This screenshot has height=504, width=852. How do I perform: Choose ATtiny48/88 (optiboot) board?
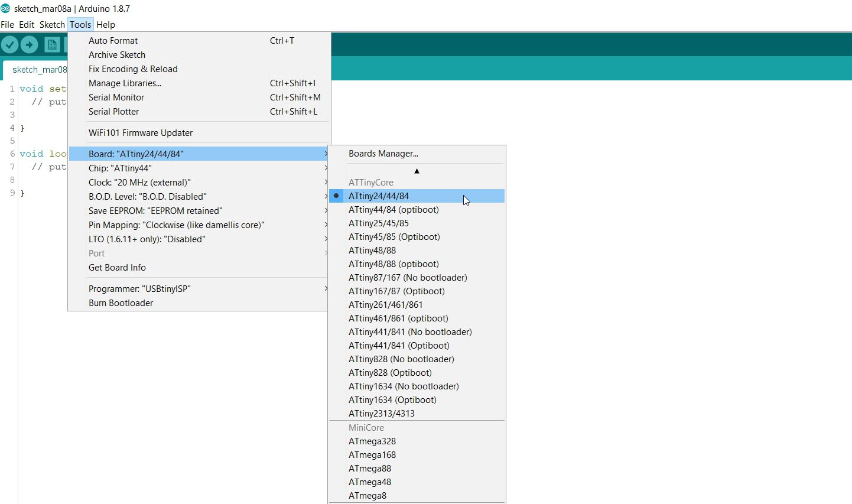coord(417,264)
